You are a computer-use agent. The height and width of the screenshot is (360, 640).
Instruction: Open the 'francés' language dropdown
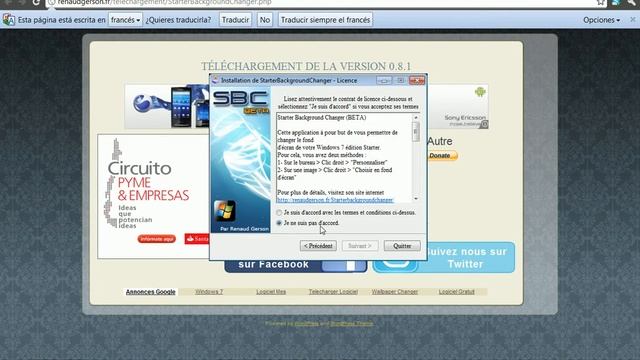click(x=125, y=20)
